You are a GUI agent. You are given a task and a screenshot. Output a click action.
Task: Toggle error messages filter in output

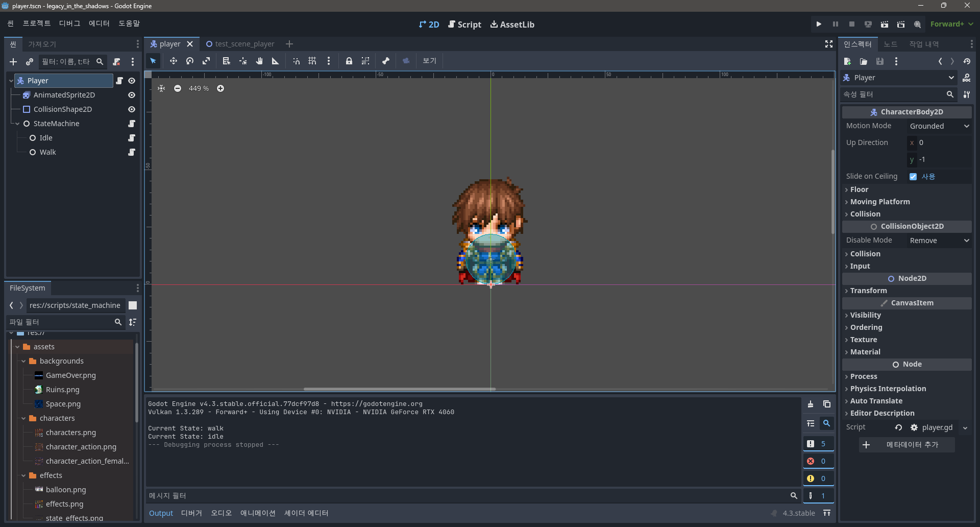click(819, 461)
